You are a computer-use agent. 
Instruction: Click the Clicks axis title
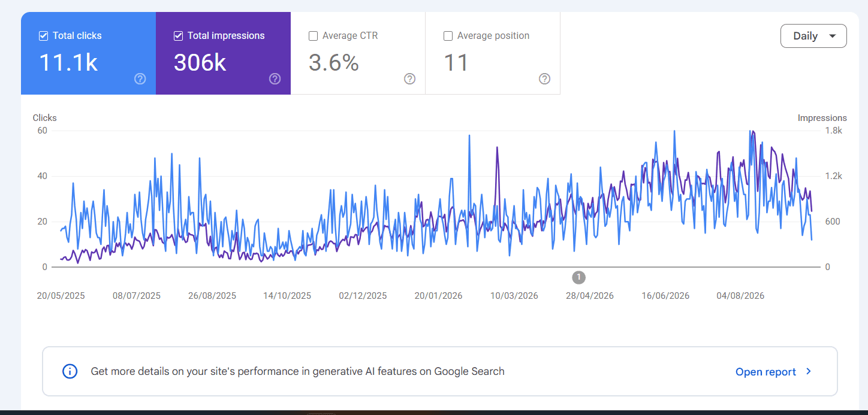pos(45,118)
